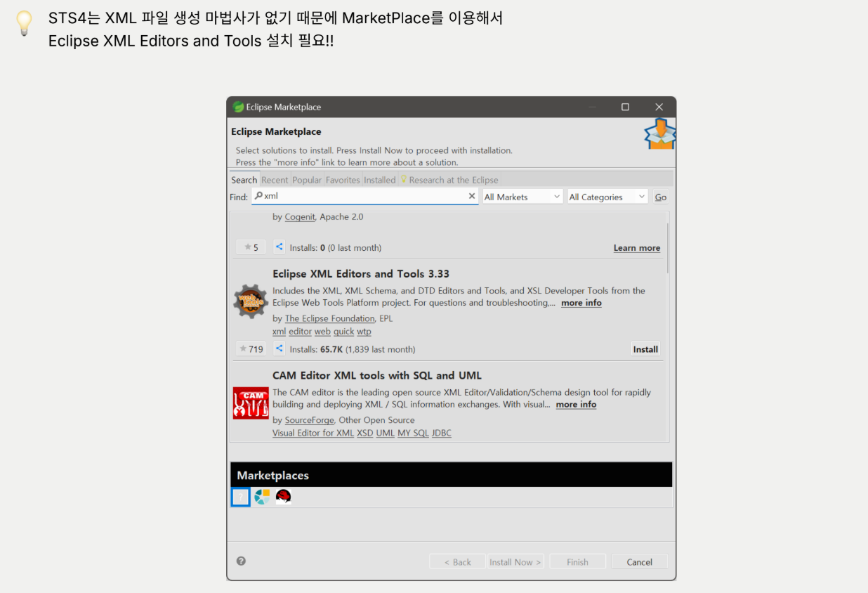Open the Popular tab

307,180
